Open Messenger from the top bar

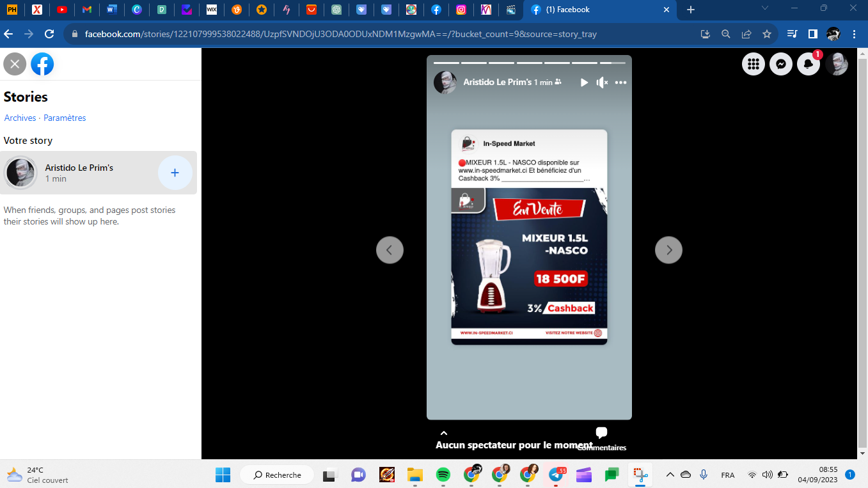pyautogui.click(x=781, y=64)
